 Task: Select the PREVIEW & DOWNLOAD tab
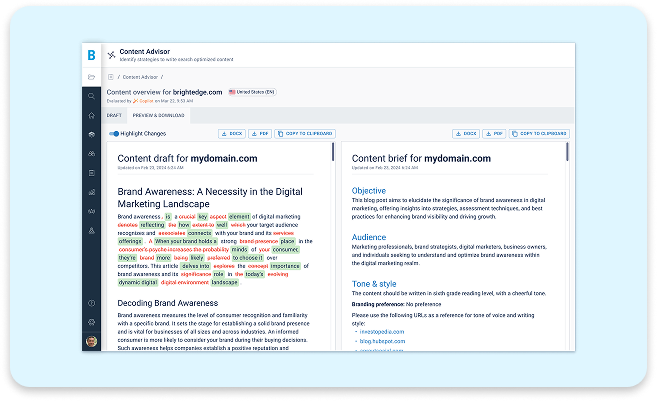pyautogui.click(x=158, y=115)
